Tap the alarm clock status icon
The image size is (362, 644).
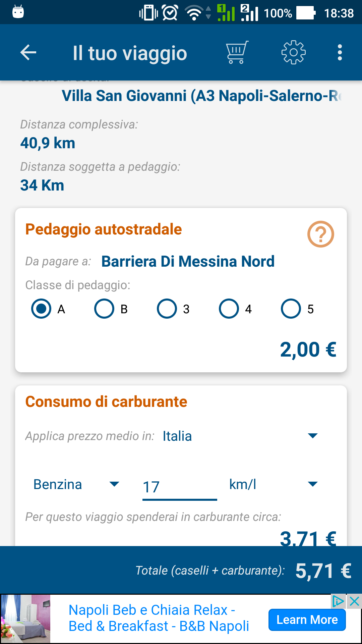[x=170, y=13]
